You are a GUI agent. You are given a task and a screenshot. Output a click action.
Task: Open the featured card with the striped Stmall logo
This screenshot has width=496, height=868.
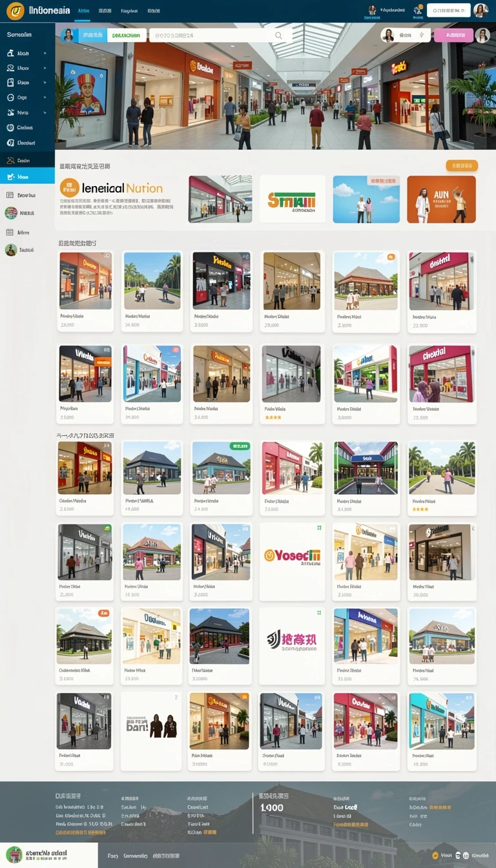[x=293, y=200]
